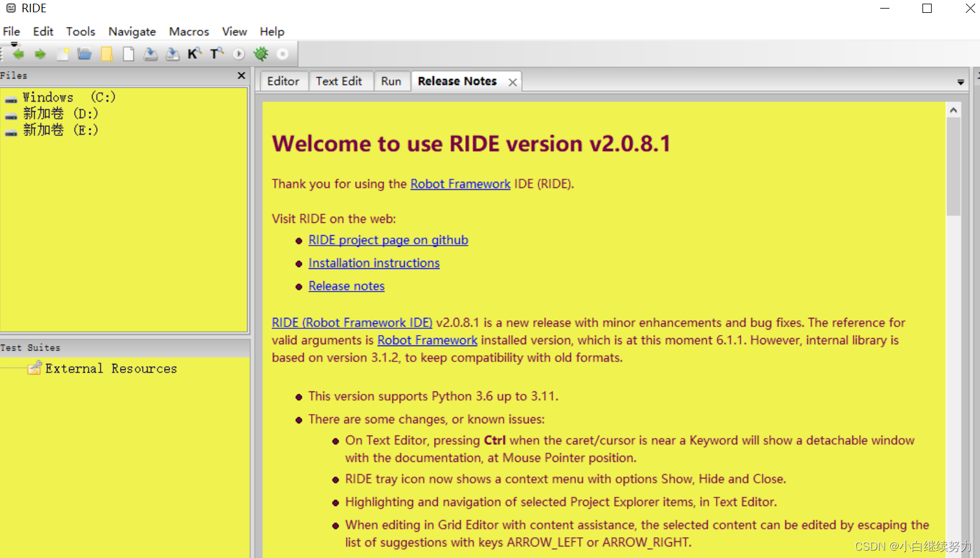This screenshot has height=558, width=980.
Task: Close the Release Notes tab
Action: point(513,82)
